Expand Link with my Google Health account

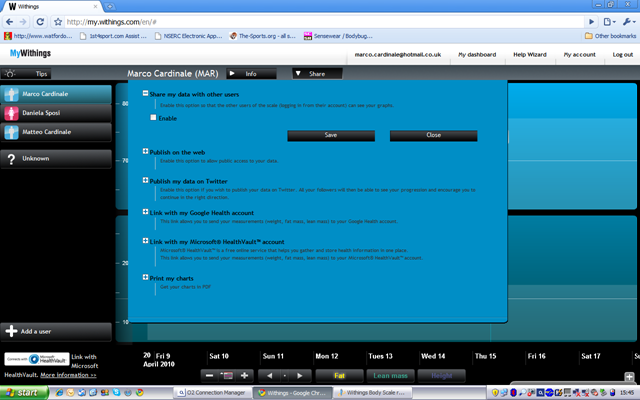pyautogui.click(x=145, y=212)
